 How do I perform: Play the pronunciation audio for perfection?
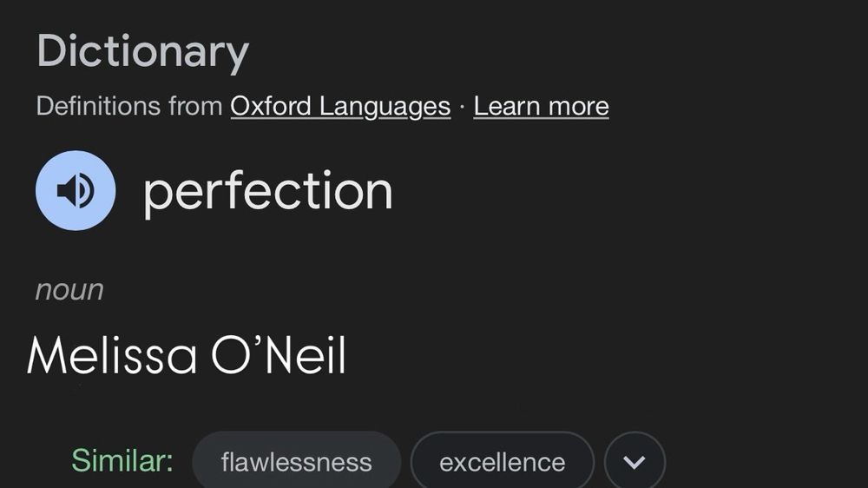(x=76, y=190)
